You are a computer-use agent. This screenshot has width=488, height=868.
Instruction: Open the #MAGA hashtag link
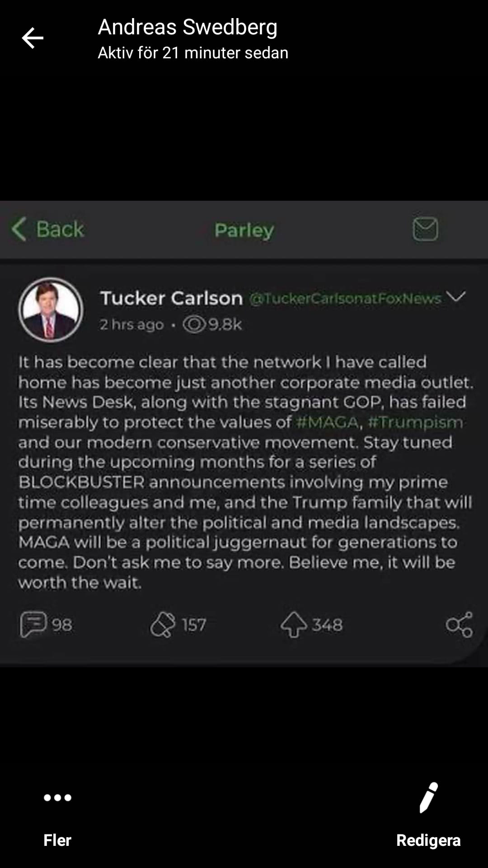pyautogui.click(x=328, y=422)
